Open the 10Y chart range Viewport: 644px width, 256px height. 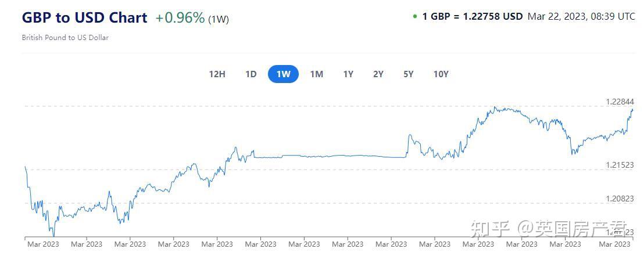441,74
